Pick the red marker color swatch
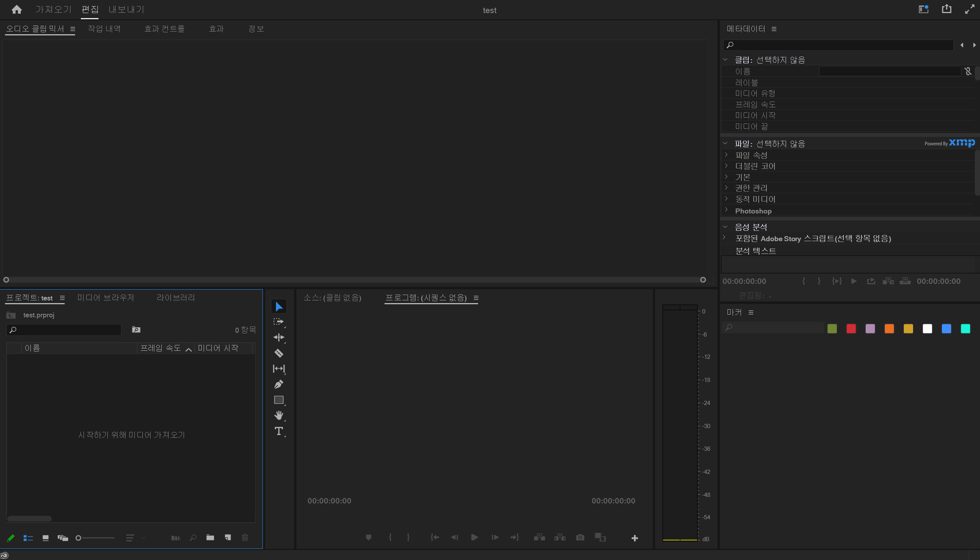This screenshot has width=980, height=560. click(851, 329)
